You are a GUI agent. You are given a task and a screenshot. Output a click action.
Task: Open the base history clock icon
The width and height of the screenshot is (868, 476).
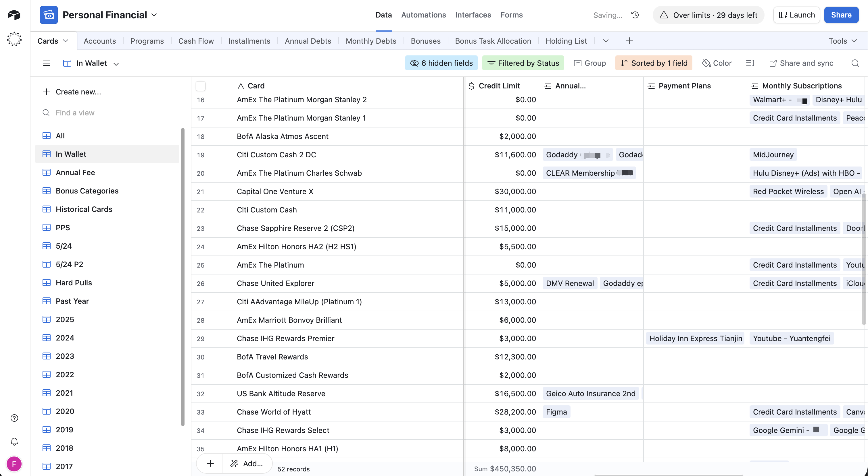(635, 15)
